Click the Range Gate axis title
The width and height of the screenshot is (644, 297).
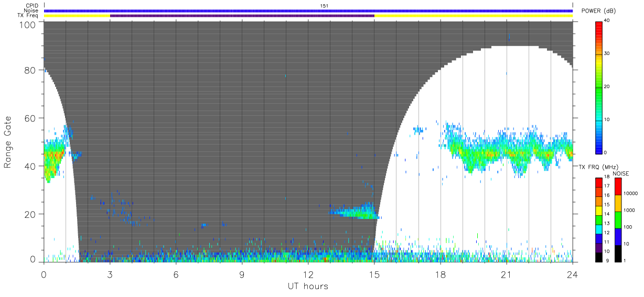pos(8,142)
